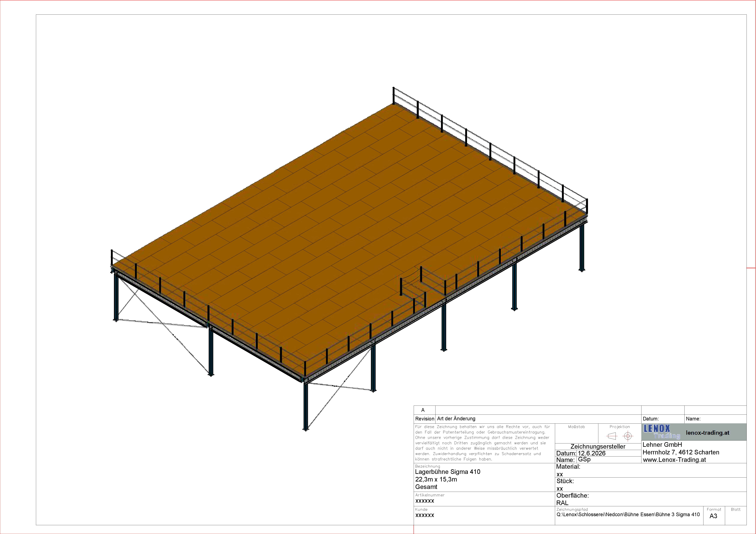Click the 'Projektion' label

pyautogui.click(x=619, y=427)
